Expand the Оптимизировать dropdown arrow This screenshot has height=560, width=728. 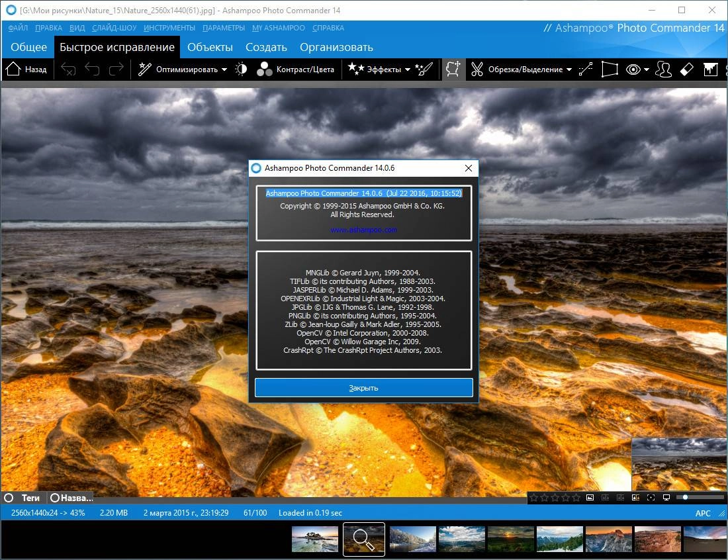224,70
